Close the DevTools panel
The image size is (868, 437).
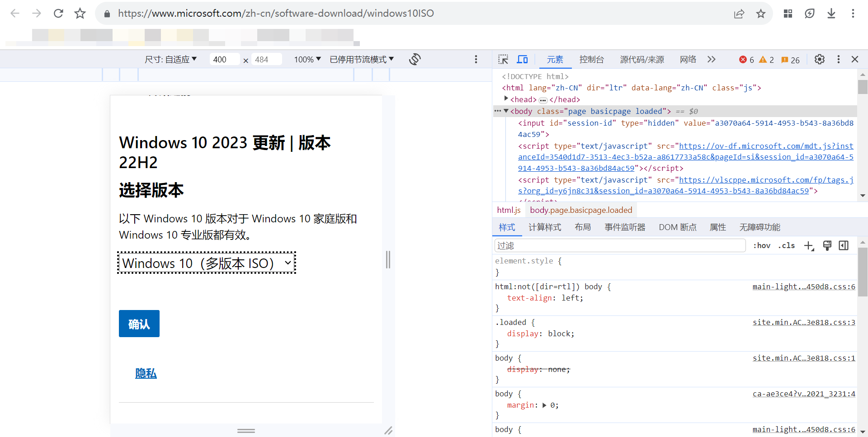coord(855,60)
